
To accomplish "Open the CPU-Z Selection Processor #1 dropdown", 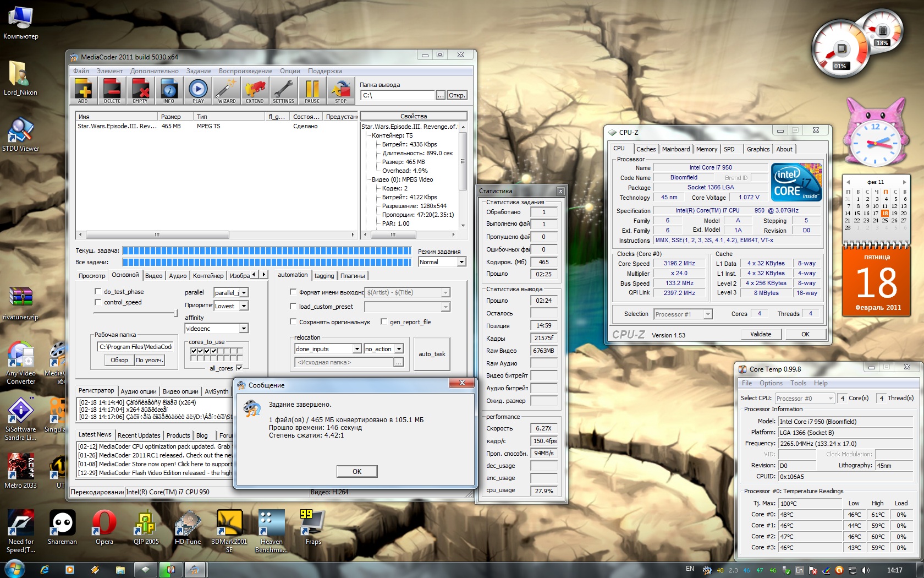I will [x=683, y=314].
